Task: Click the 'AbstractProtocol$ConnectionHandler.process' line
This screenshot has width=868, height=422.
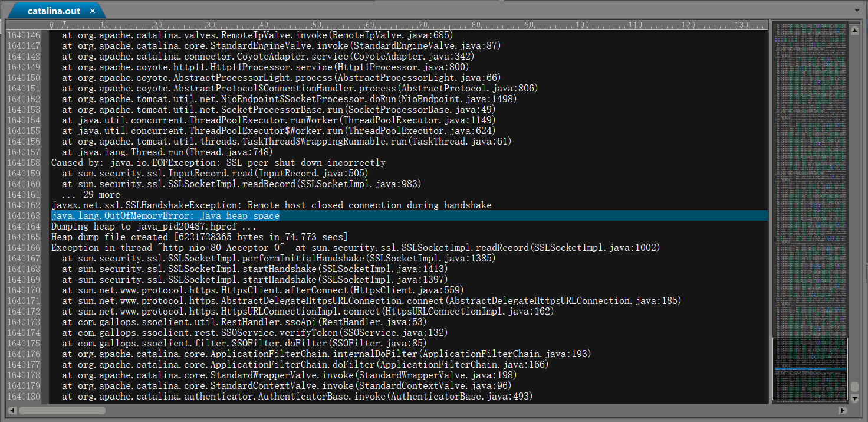Action: [x=300, y=89]
